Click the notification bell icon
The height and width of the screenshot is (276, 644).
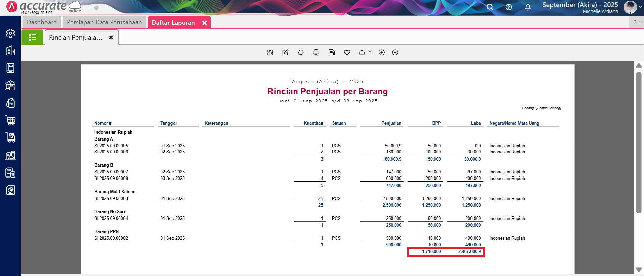coord(528,7)
